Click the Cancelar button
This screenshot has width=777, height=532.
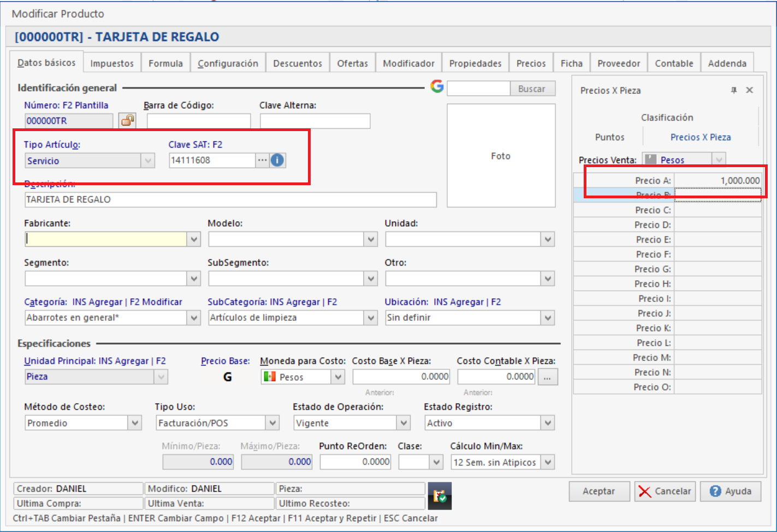665,491
